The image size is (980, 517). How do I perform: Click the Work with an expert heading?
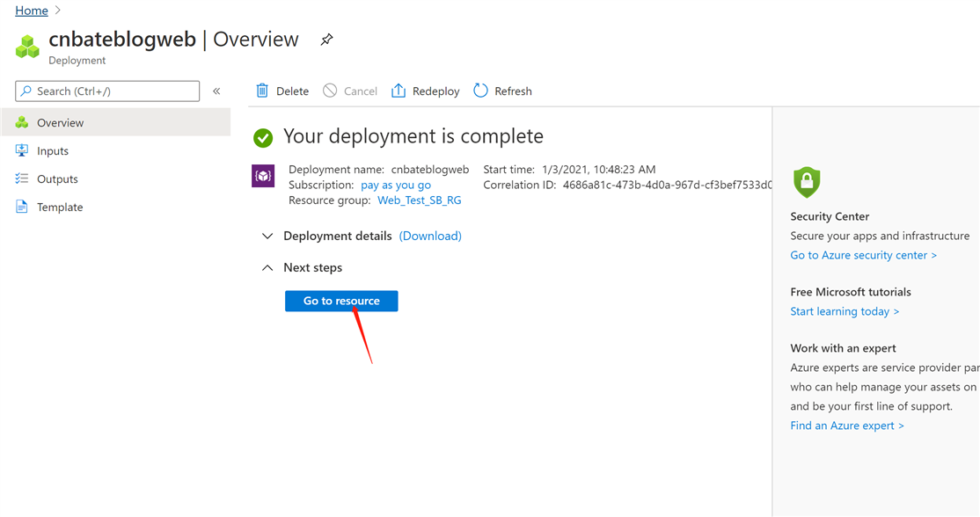(x=843, y=348)
